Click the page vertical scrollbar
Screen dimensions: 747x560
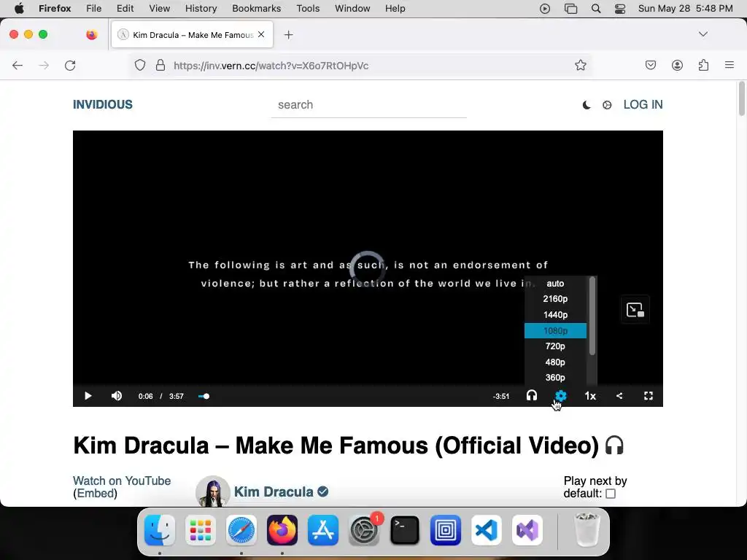click(742, 99)
